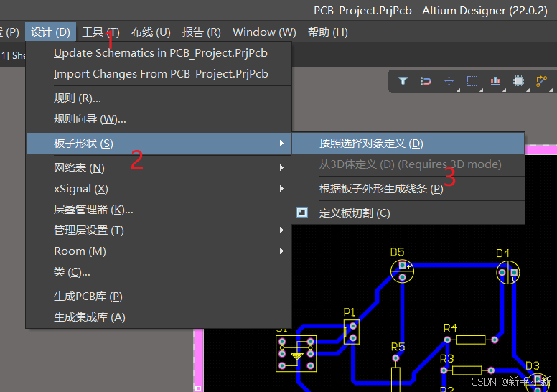The height and width of the screenshot is (392, 557).
Task: Click the align objects chart icon
Action: pyautogui.click(x=495, y=81)
